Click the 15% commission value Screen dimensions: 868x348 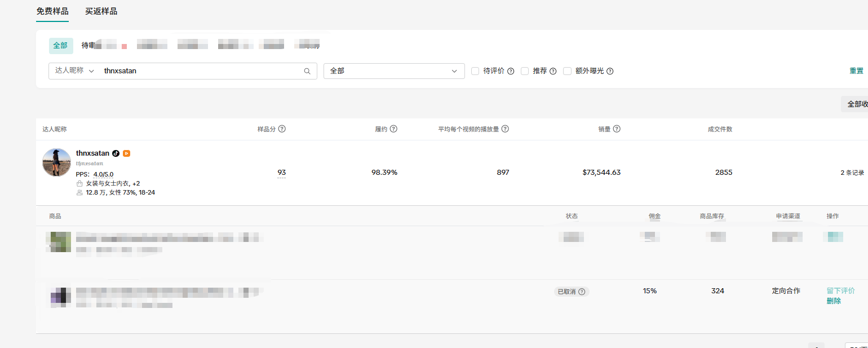click(650, 291)
